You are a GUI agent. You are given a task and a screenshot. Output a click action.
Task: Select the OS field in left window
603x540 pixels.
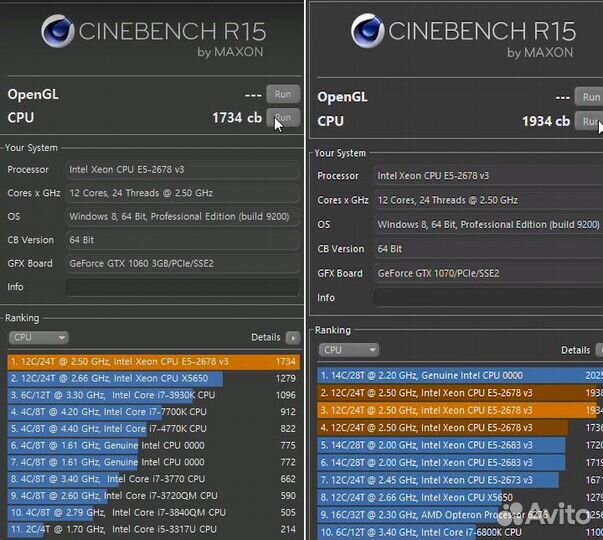tap(182, 217)
